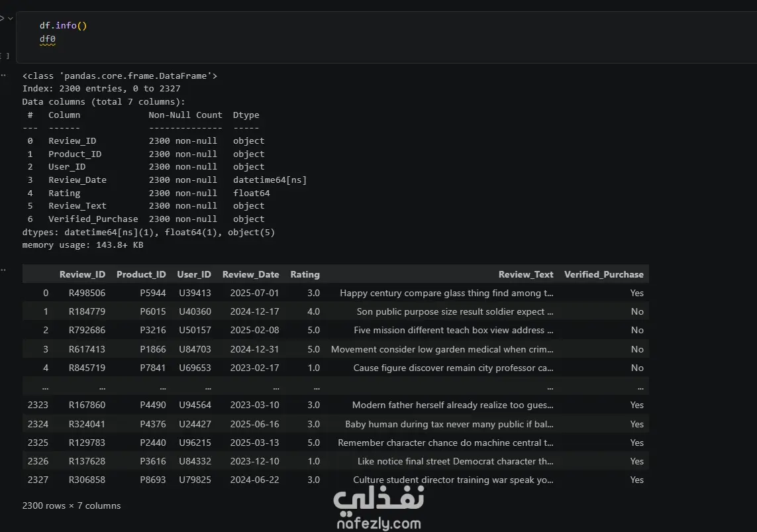Click user ID U39413

(x=195, y=293)
